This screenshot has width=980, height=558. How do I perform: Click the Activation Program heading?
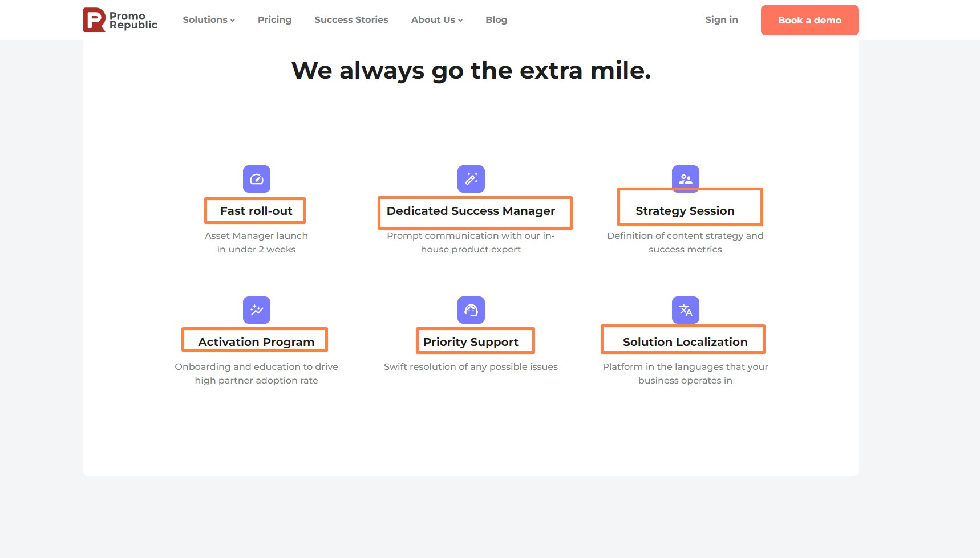[256, 342]
